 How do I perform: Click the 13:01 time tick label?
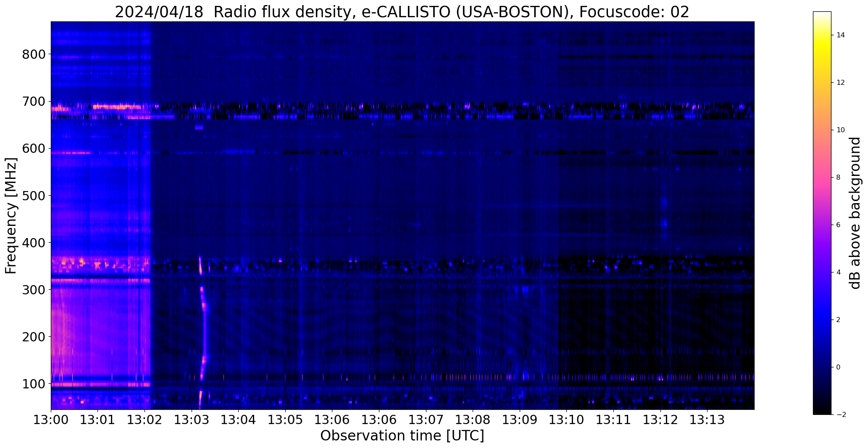(x=98, y=419)
